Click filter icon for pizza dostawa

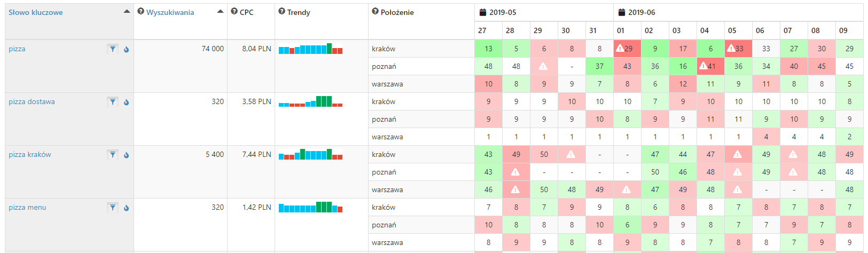click(x=112, y=102)
